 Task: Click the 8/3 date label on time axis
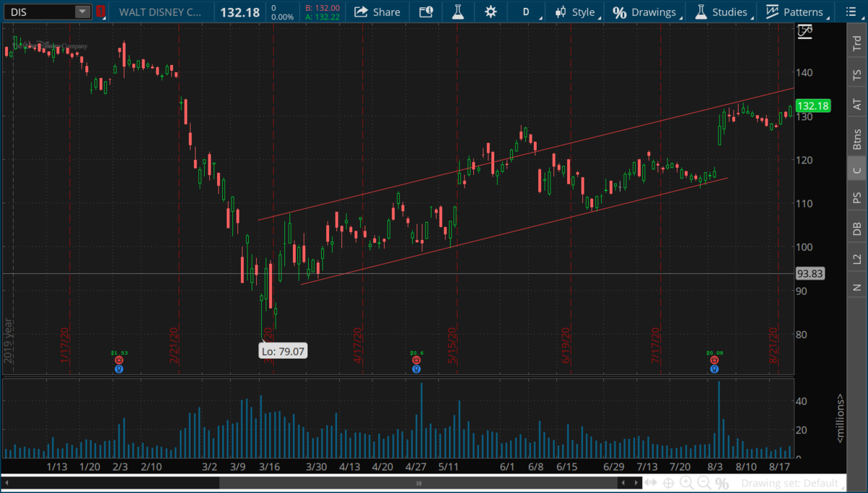(716, 468)
